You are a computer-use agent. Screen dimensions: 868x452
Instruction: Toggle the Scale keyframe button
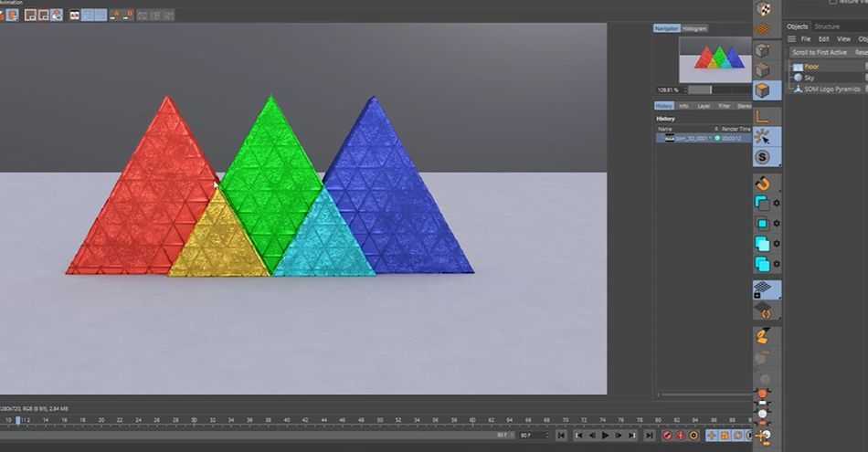pyautogui.click(x=725, y=436)
